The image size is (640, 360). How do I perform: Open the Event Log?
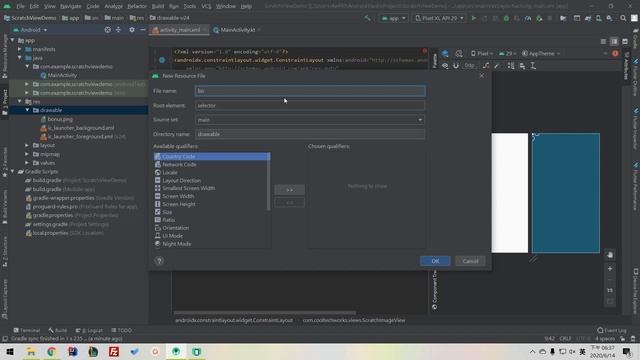(x=611, y=330)
